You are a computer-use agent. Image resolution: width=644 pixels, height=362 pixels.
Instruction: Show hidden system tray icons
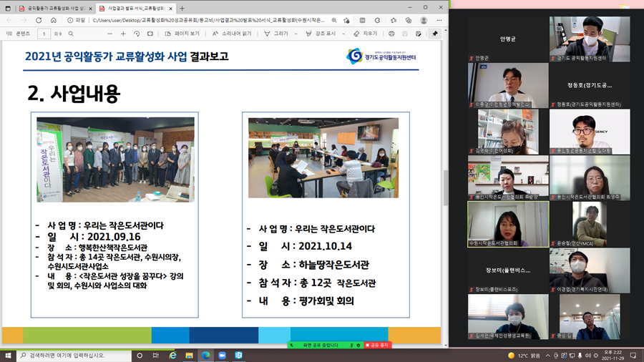pyautogui.click(x=547, y=356)
